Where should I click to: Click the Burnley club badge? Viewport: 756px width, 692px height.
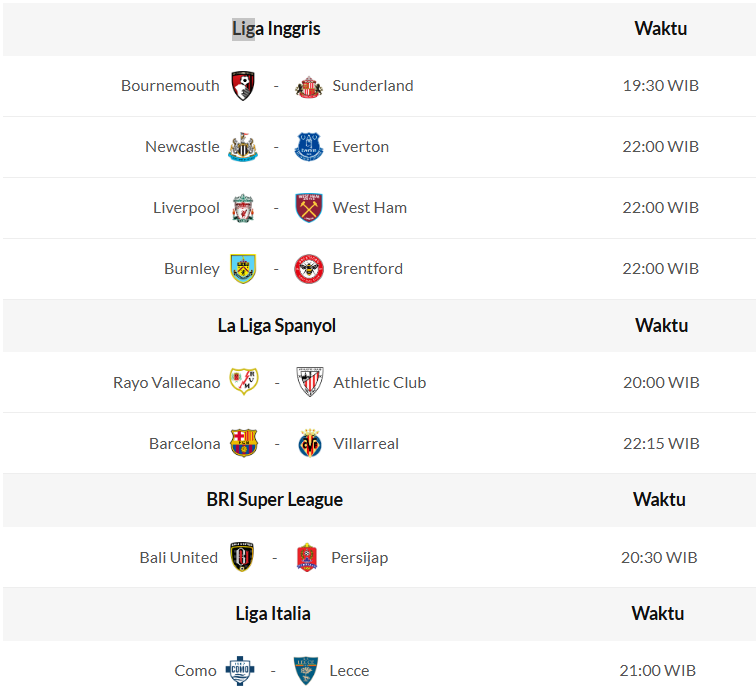243,269
